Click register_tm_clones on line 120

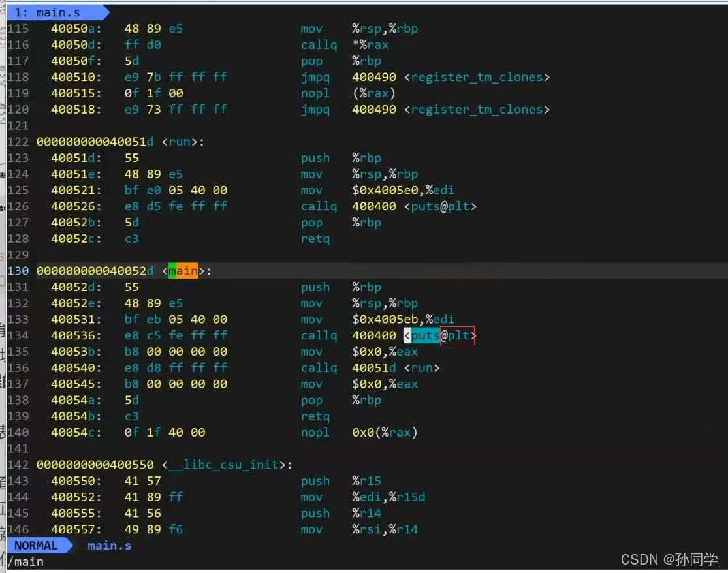pyautogui.click(x=477, y=110)
